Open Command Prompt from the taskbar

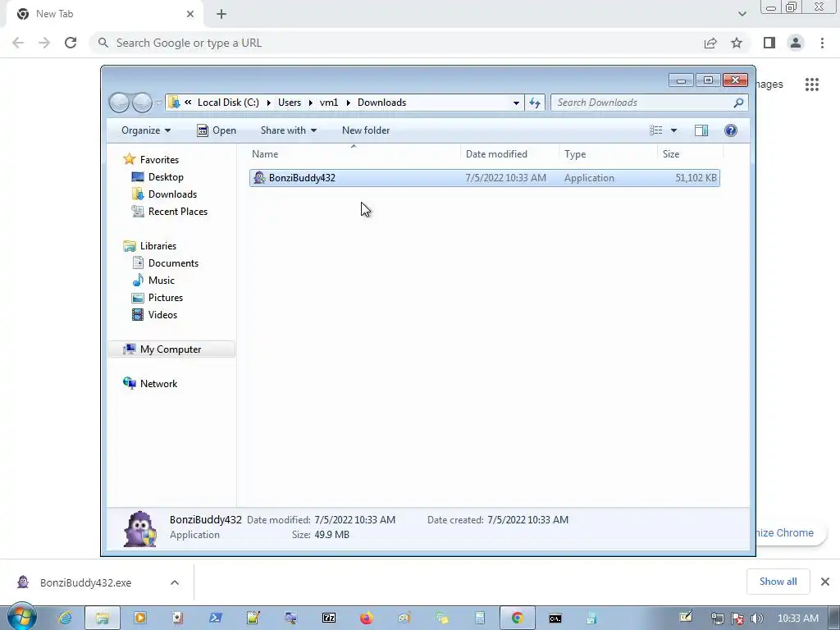[x=555, y=619]
